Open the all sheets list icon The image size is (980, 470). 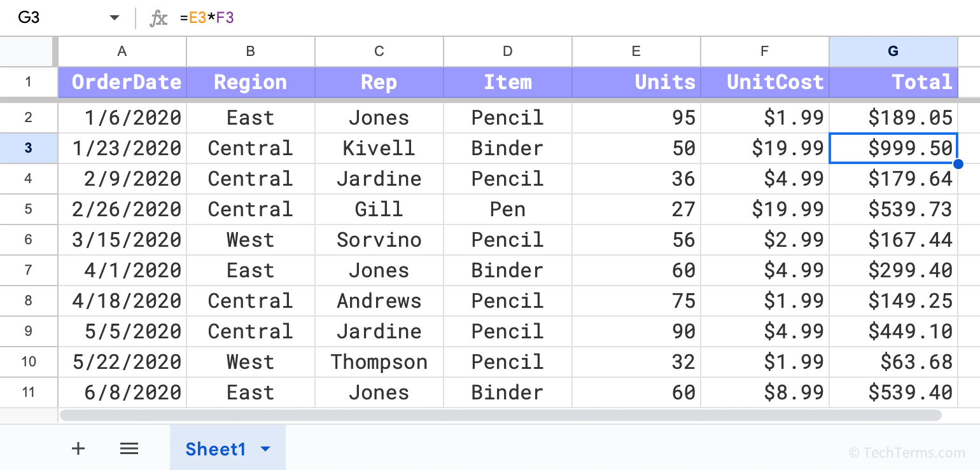129,449
